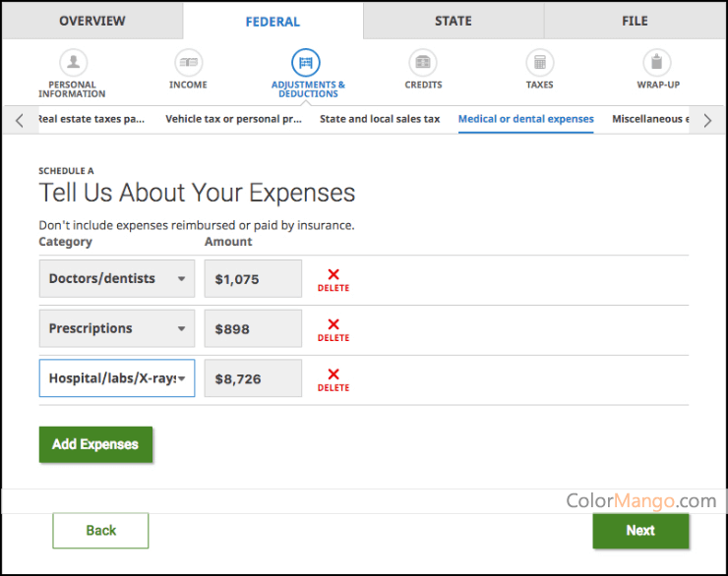This screenshot has height=576, width=728.
Task: Click the Add Expenses button
Action: tap(95, 444)
